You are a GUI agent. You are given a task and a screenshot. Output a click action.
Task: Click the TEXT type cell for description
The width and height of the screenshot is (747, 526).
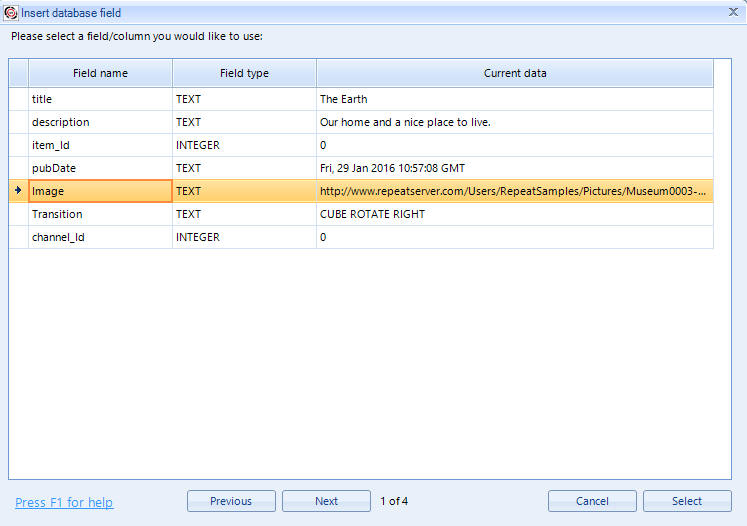244,122
